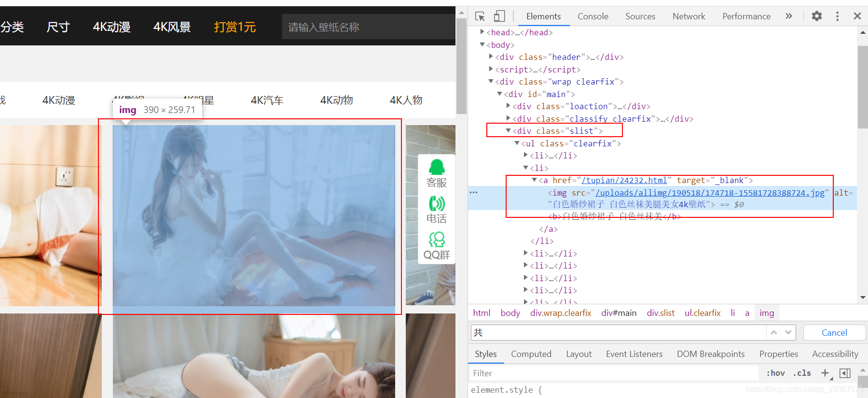Switch to the Elements tab
868x398 pixels.
(544, 16)
